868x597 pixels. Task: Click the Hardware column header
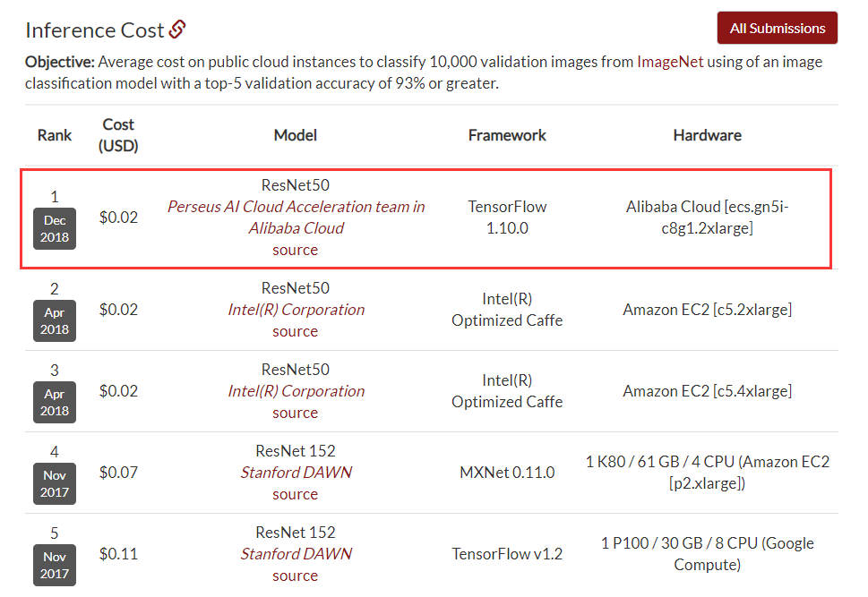(708, 135)
